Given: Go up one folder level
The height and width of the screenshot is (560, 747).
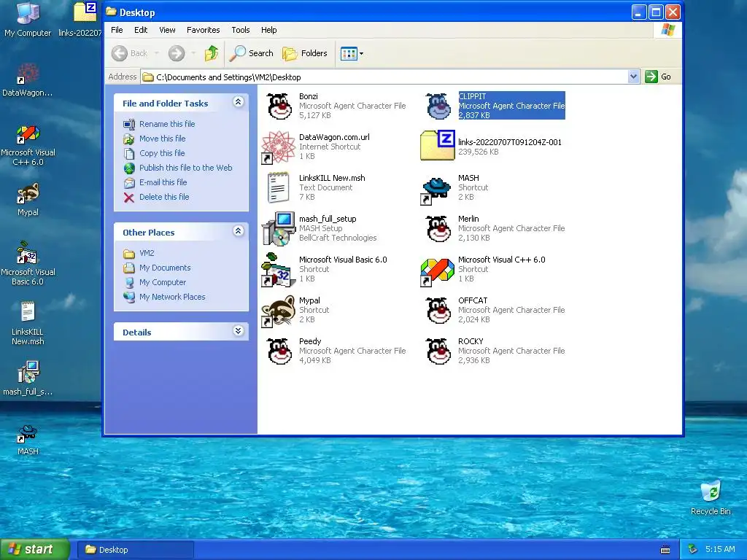Looking at the screenshot, I should 212,53.
